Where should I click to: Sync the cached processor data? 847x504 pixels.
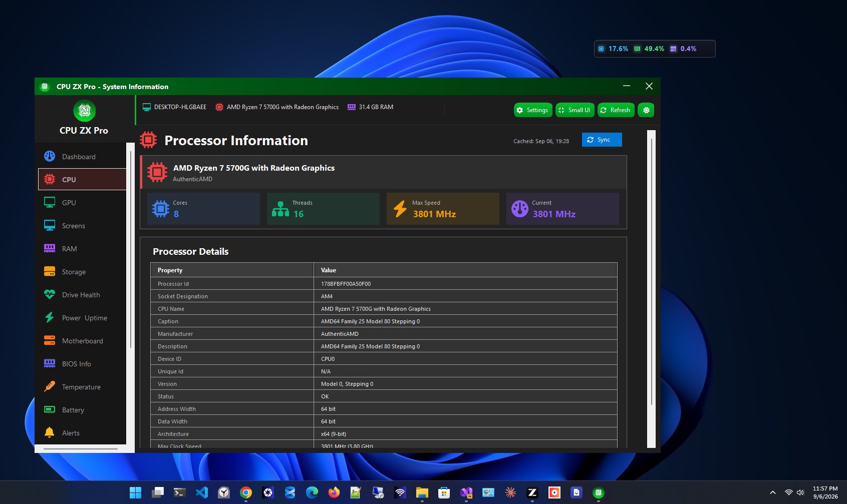tap(602, 140)
